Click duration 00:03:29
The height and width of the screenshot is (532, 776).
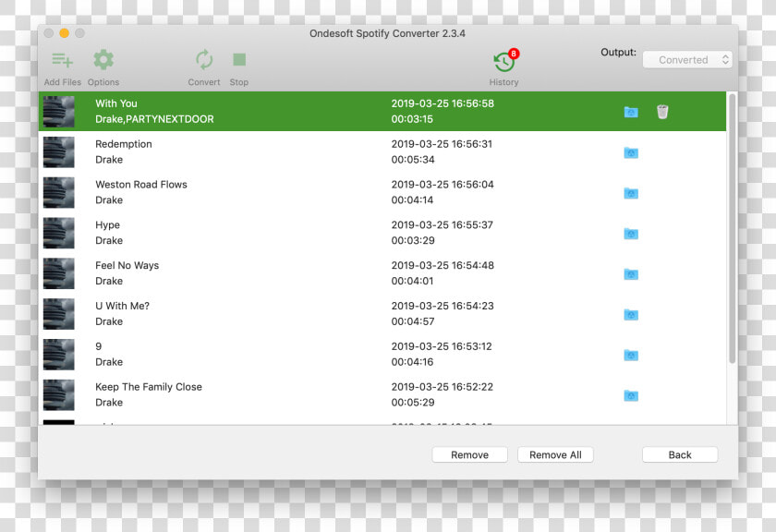pos(413,240)
